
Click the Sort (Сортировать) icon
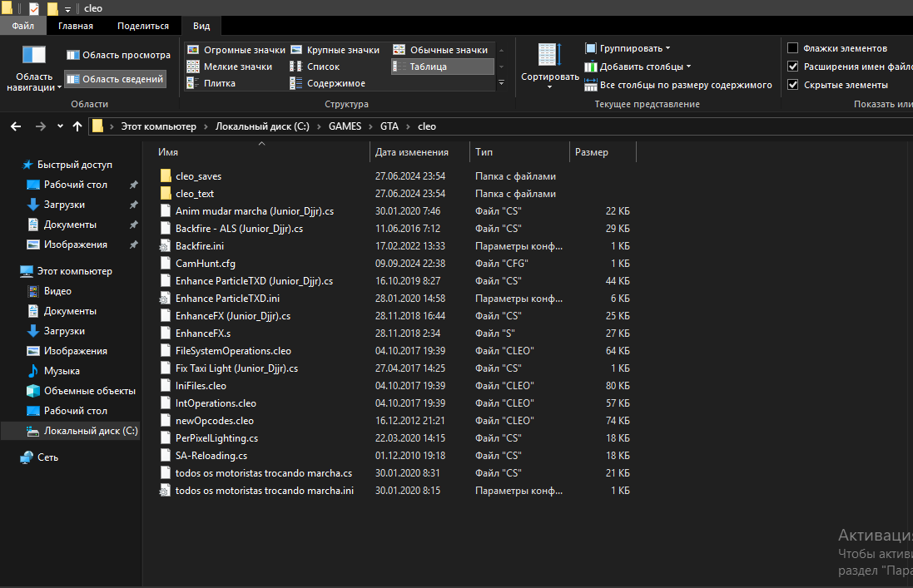(548, 57)
